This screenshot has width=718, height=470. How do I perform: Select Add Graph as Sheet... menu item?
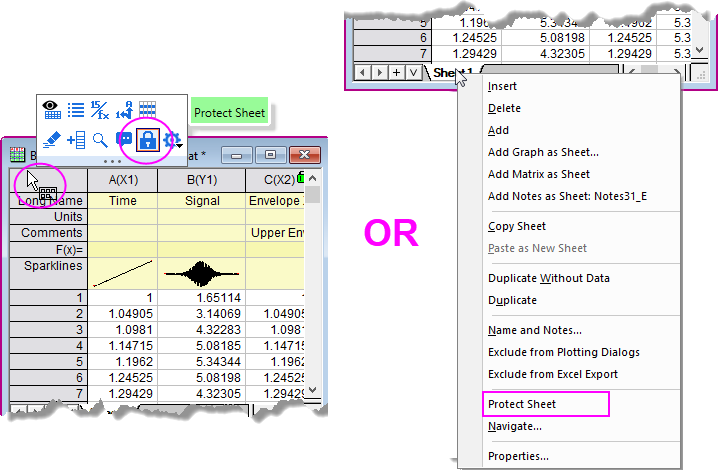point(543,152)
